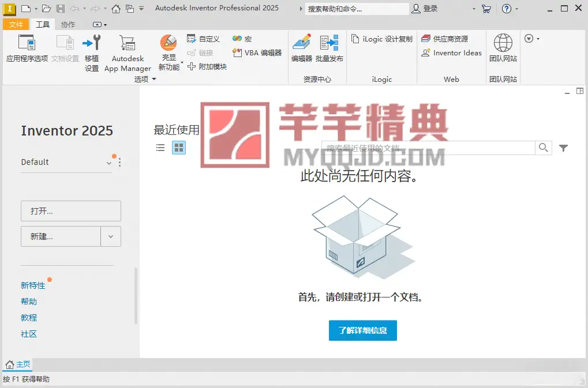588x388 pixels.
Task: Click 批量发布 batch publish
Action: (x=329, y=48)
